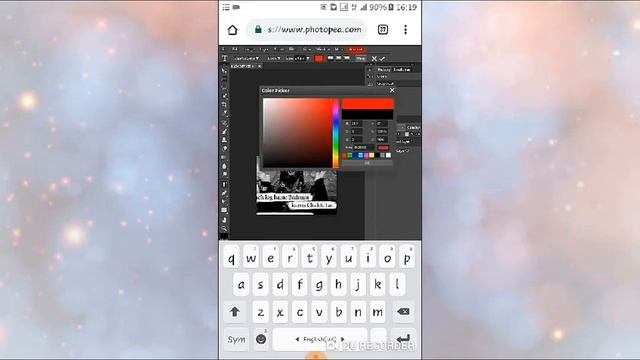Tap the backspace key on keyboard
The width and height of the screenshot is (640, 360).
tap(403, 312)
